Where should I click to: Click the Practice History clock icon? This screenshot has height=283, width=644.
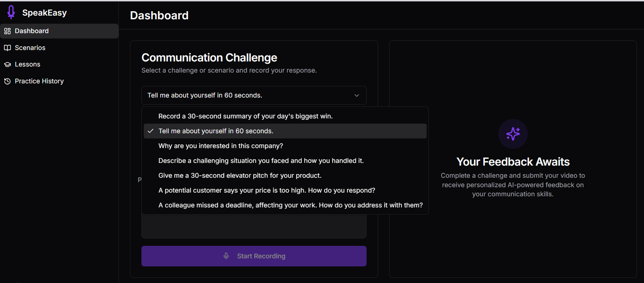coord(7,81)
